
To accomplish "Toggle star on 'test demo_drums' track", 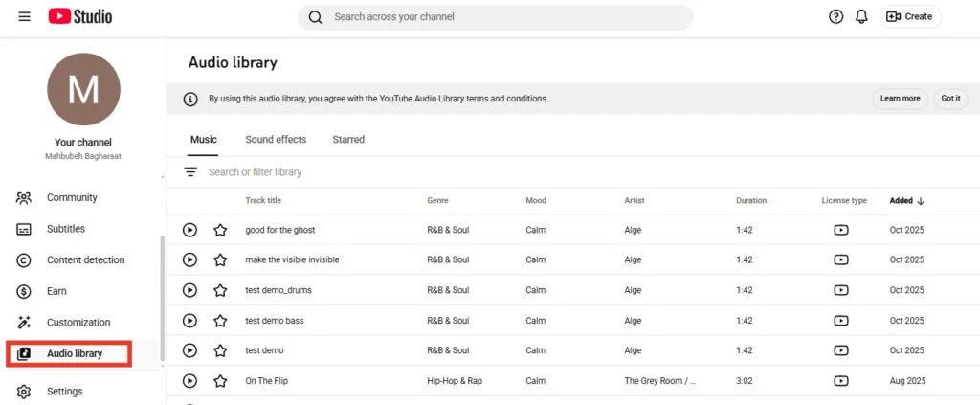I will (x=220, y=290).
